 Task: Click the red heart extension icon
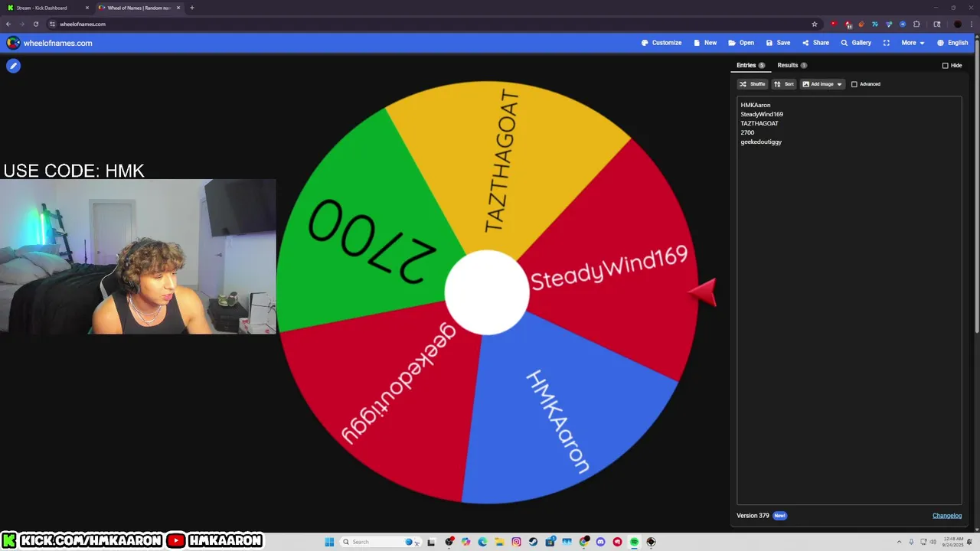834,24
